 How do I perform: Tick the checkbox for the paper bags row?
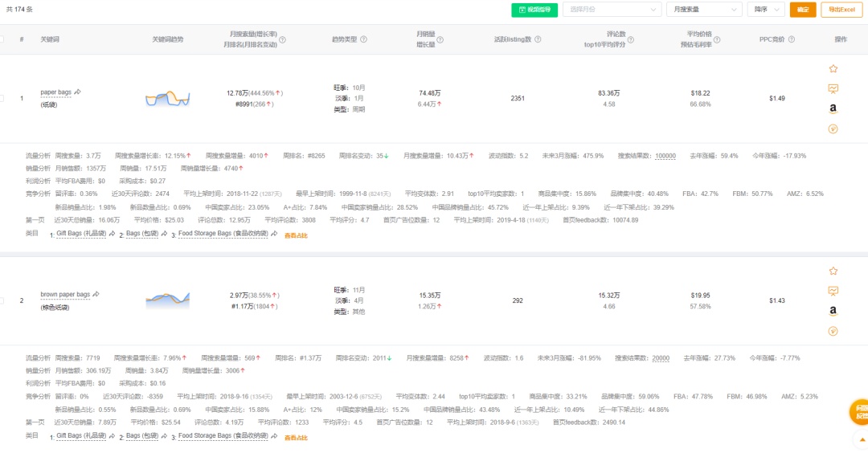coord(2,99)
